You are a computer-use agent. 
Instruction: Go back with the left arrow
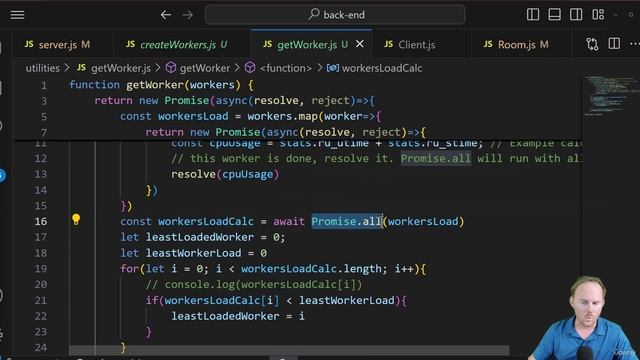(x=166, y=15)
